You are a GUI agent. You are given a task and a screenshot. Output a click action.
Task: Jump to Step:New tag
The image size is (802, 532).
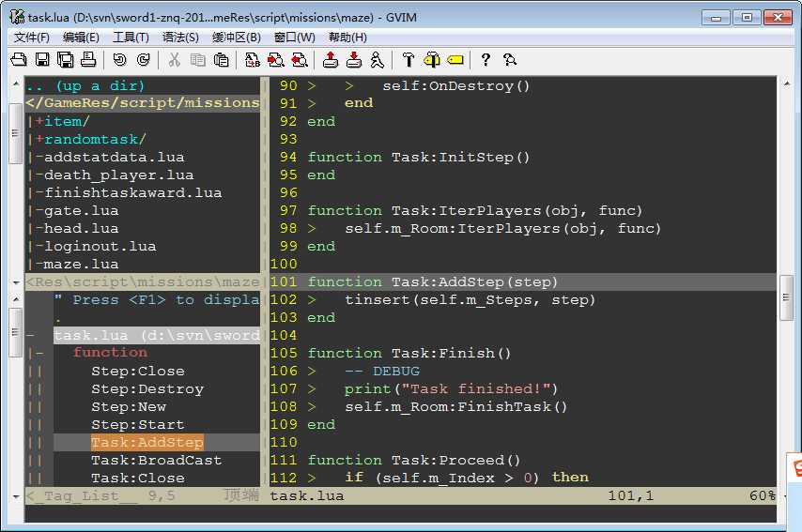[129, 407]
